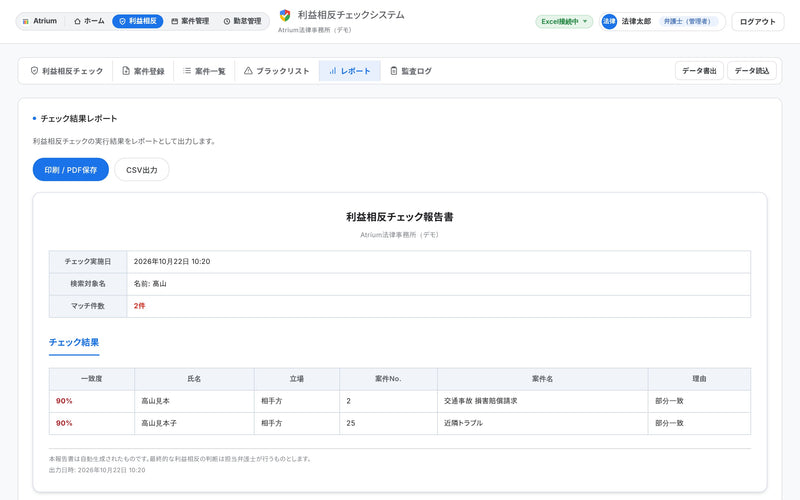Click the 印刷 / PDF保存 button
This screenshot has width=800, height=500.
pos(71,170)
